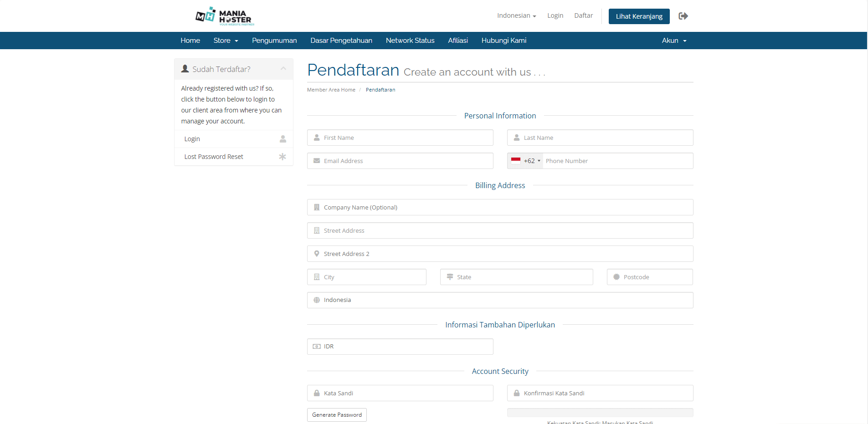Click the user icon beside Login in sidebar
Screen dimensions: 868x424
(282, 139)
